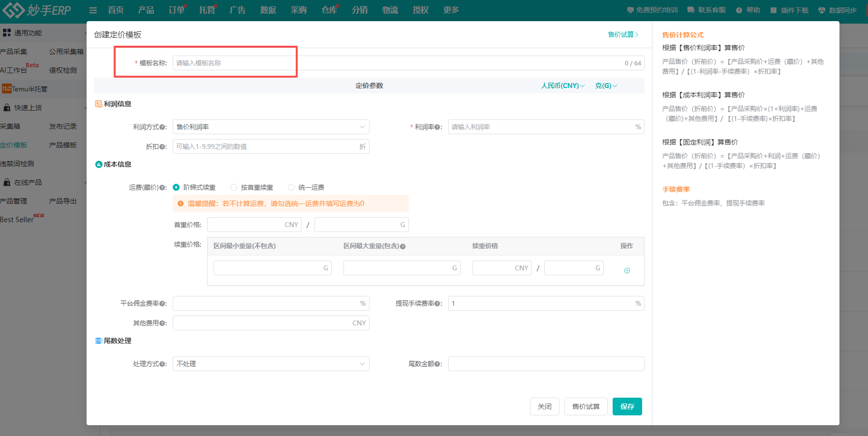This screenshot has width=868, height=436.
Task: Open the 利润方式 dropdown showing 售价利润率
Action: [271, 127]
